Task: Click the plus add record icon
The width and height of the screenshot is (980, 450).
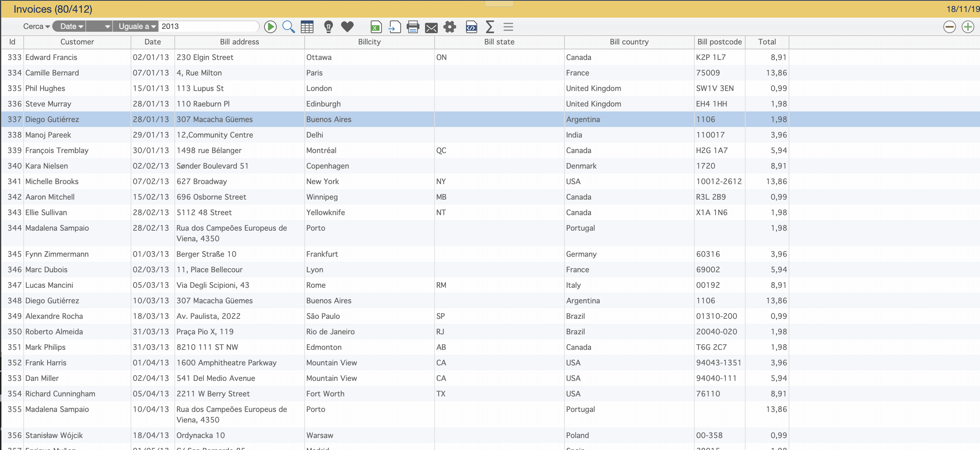Action: click(x=967, y=26)
